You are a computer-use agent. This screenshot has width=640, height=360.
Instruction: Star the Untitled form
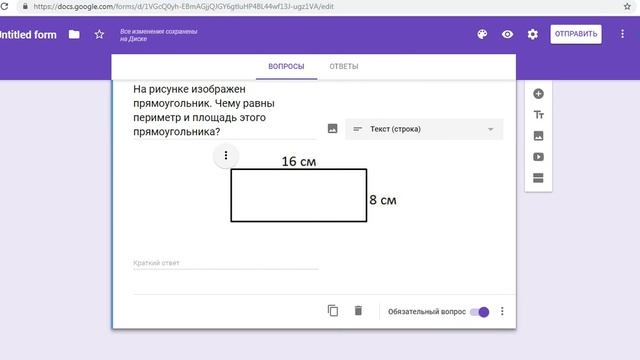(x=99, y=34)
